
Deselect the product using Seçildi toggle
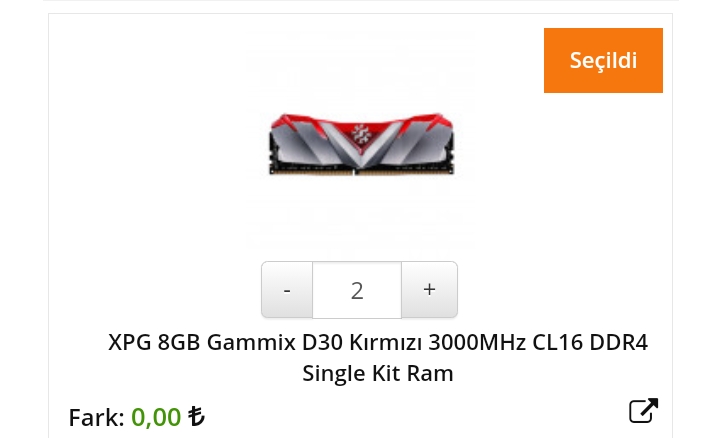[x=603, y=60]
